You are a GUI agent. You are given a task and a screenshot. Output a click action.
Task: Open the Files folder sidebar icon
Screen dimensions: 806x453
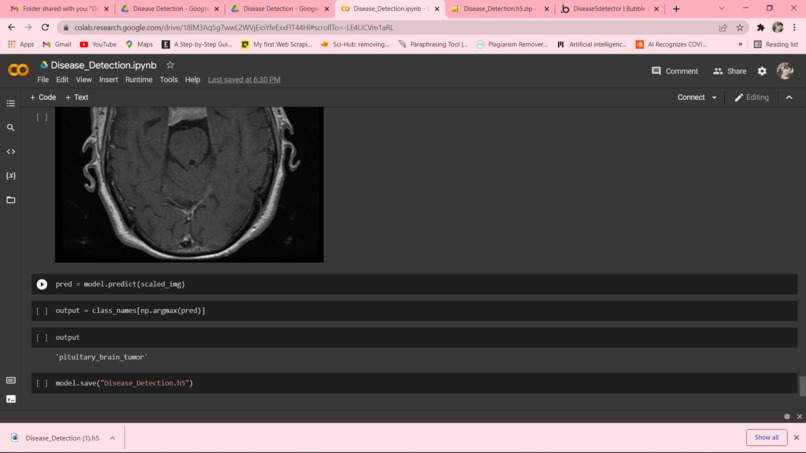point(11,200)
